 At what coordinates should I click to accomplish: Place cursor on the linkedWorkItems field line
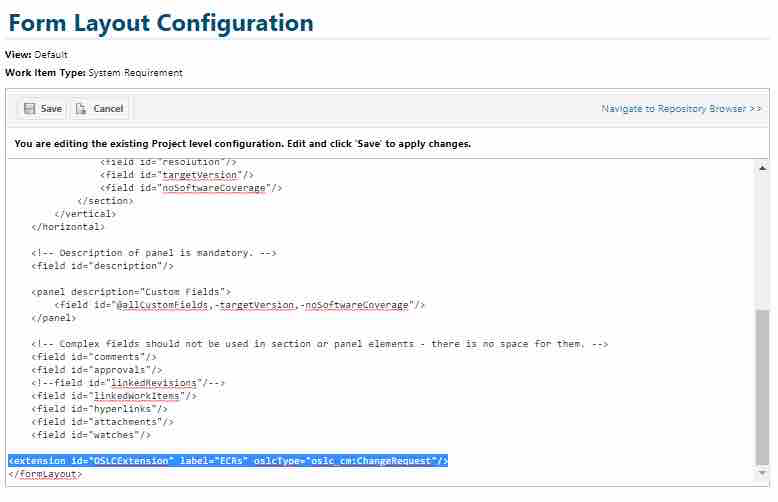tap(114, 396)
